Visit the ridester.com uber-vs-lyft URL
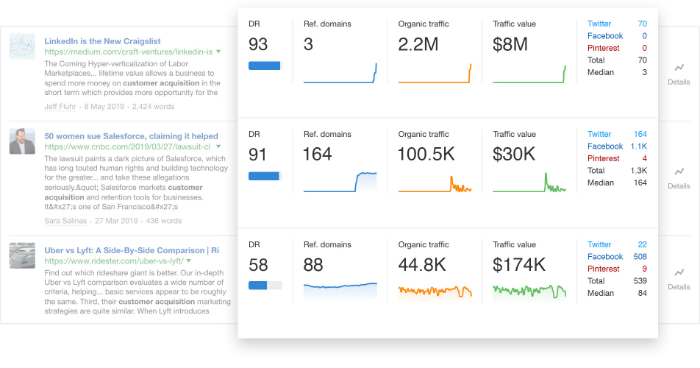 pyautogui.click(x=114, y=261)
